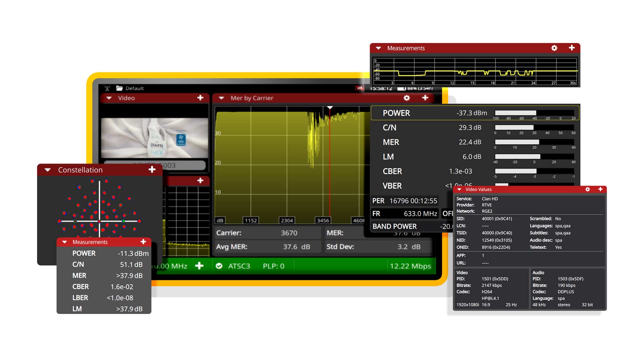The image size is (644, 362).
Task: Click Service Clan HD value
Action: pyautogui.click(x=490, y=199)
